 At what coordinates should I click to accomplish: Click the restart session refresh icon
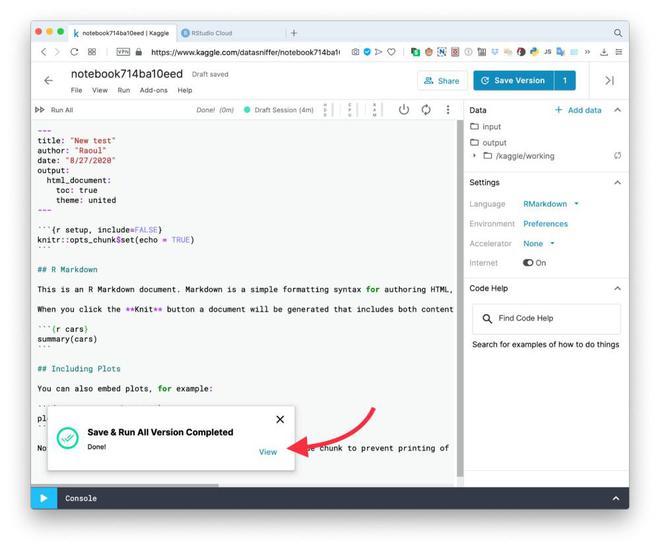tap(426, 110)
